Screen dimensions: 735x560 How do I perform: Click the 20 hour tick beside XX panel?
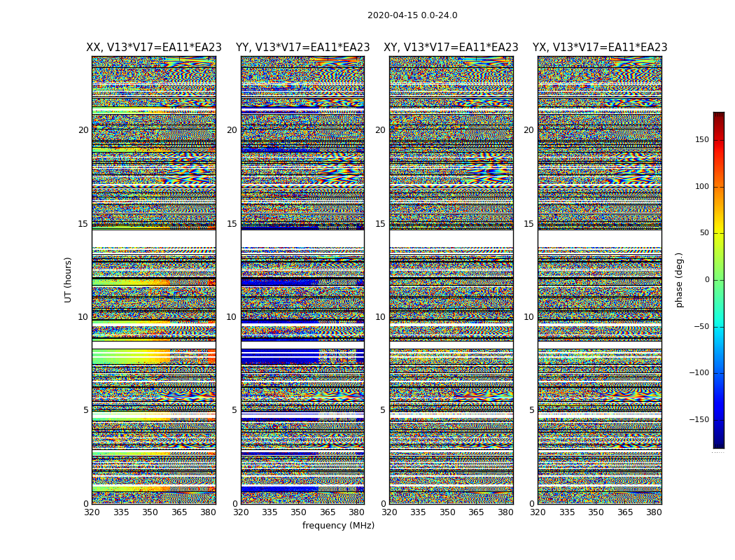tap(83, 130)
